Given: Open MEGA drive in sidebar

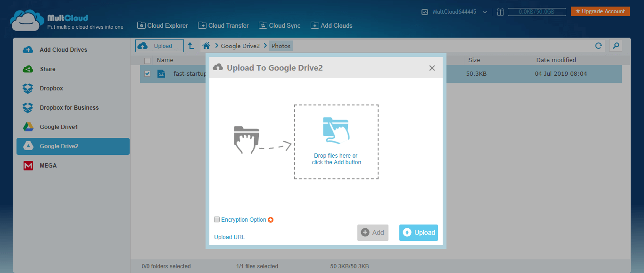Looking at the screenshot, I should 73,166.
